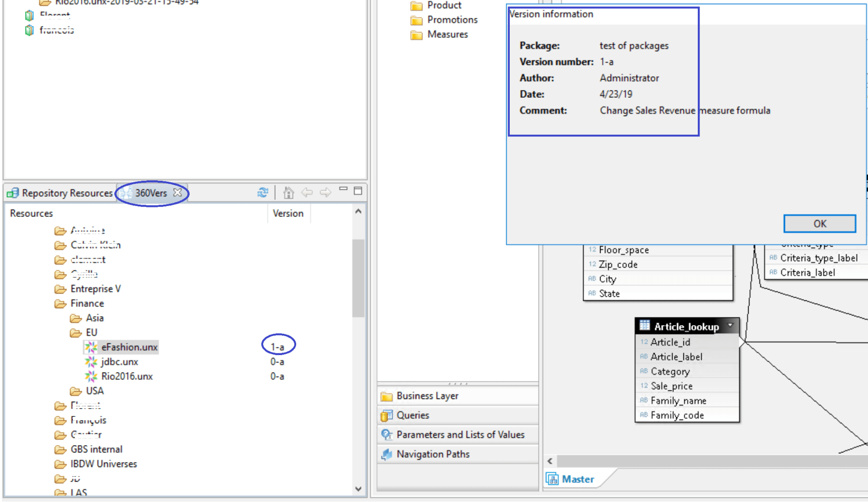868x502 pixels.
Task: Open the GBS internal folder
Action: [96, 449]
